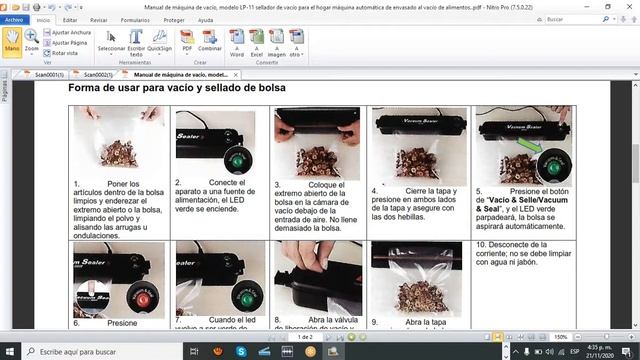This screenshot has height=360, width=640.
Task: Click the page number field 1 de 2
Action: coord(305,337)
